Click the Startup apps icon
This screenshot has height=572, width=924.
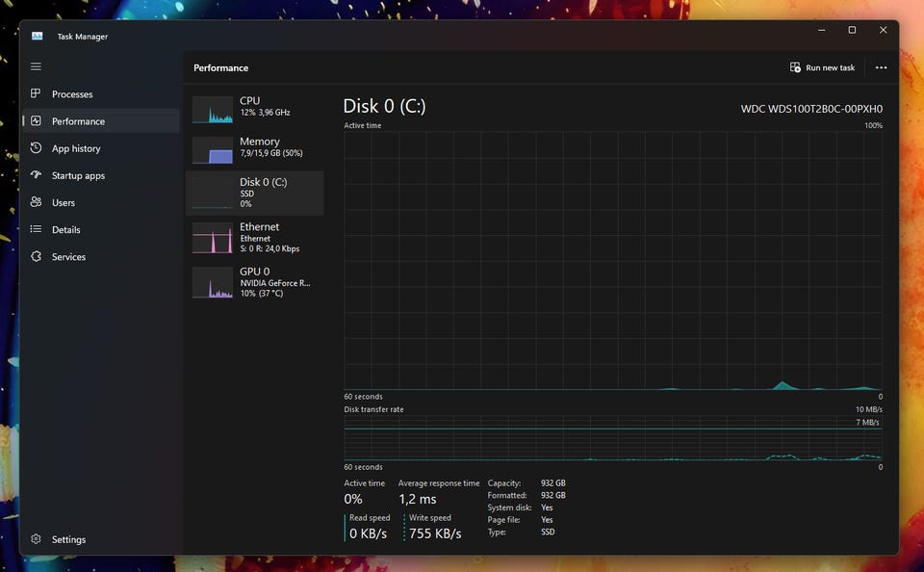tap(36, 175)
